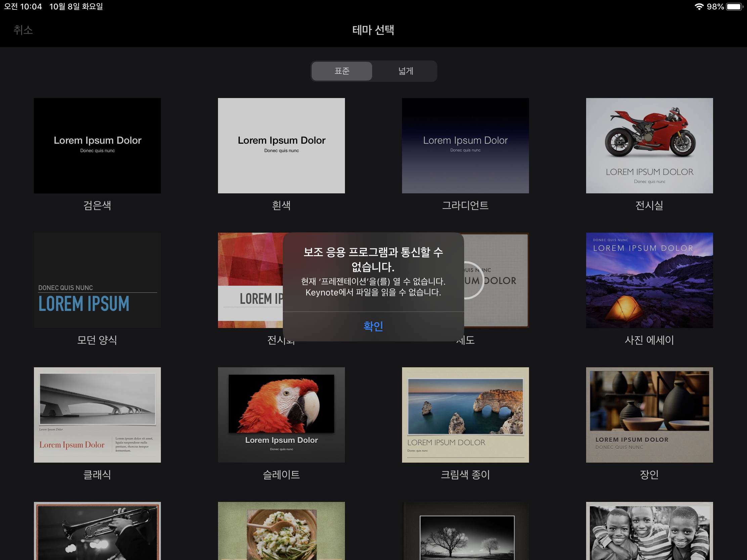Select the 전시실 motorcycle theme
747x560 pixels.
[x=649, y=145]
